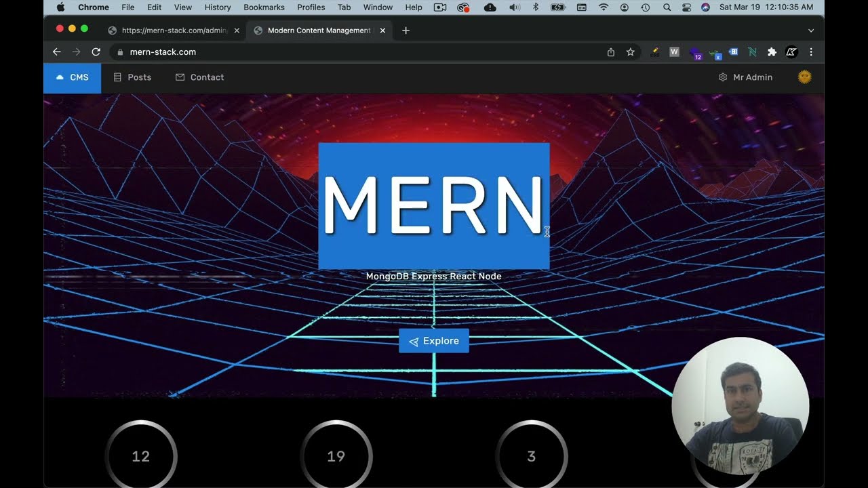This screenshot has width=868, height=488.
Task: Expand the tab search chevron
Action: click(x=811, y=30)
